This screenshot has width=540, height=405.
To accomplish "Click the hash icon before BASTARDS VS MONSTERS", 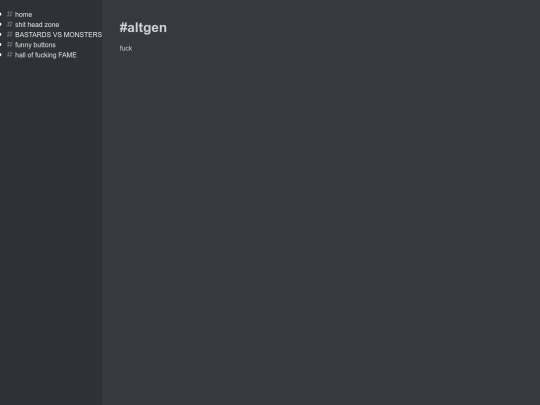I will tap(10, 34).
